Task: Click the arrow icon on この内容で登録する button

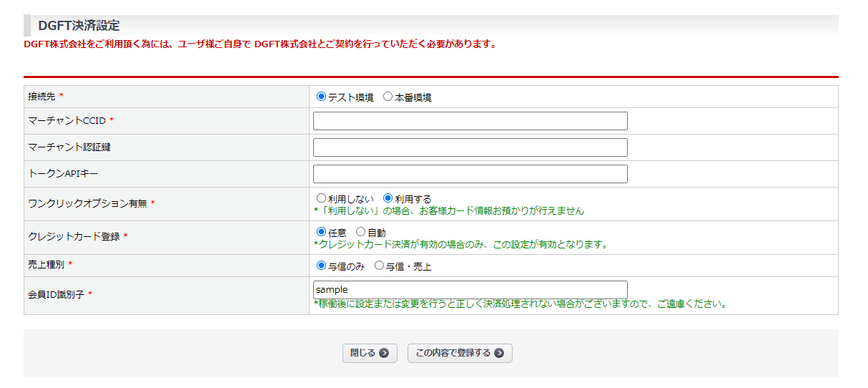Action: click(x=499, y=353)
